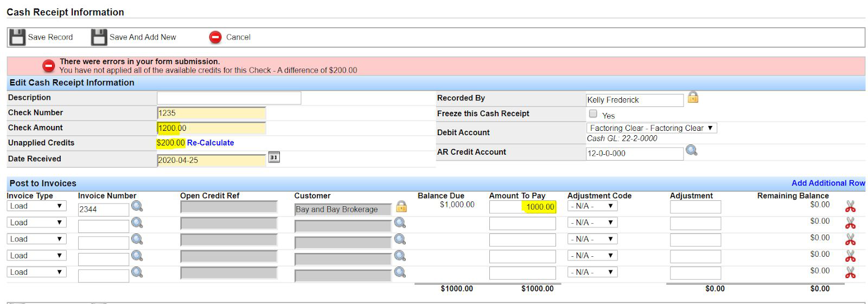Click the Adjustment field in the 2344 row
The width and height of the screenshot is (868, 304).
(695, 207)
